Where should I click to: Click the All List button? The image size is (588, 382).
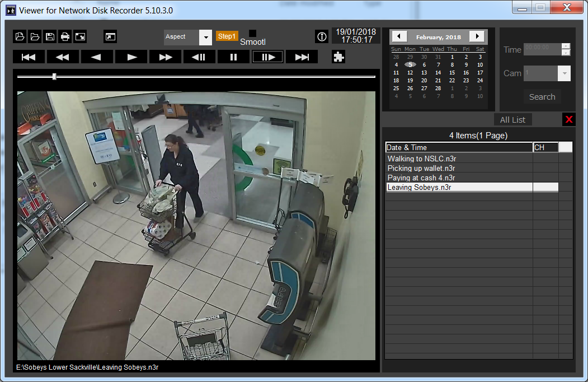(x=512, y=120)
